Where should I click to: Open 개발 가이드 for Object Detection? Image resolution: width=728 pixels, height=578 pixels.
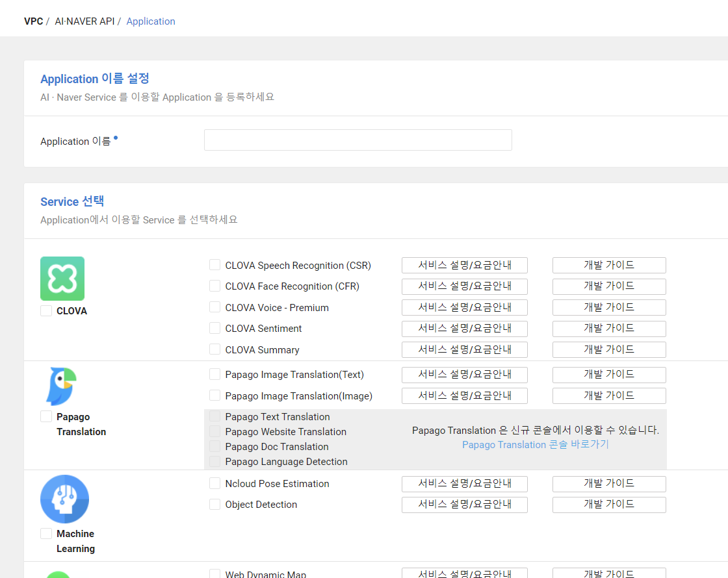(609, 505)
